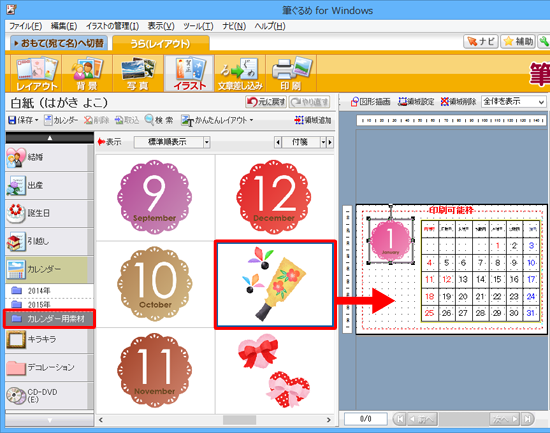Open the レイアウト layout tool

tap(36, 73)
